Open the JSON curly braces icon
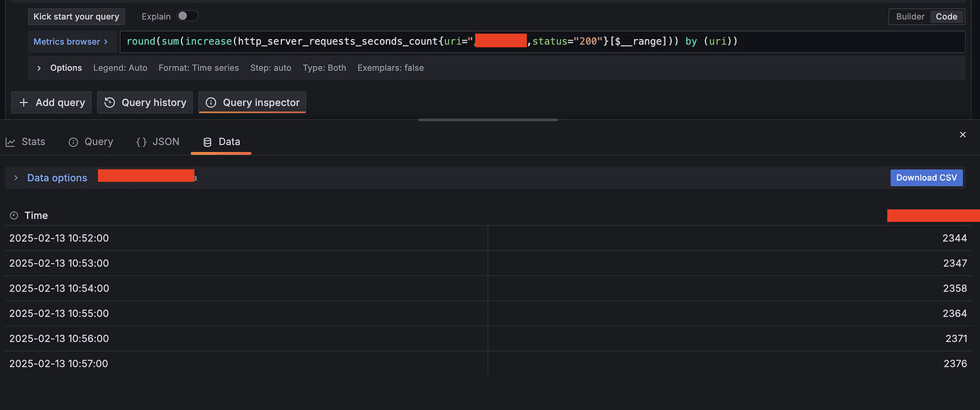The width and height of the screenshot is (980, 410). pos(141,141)
